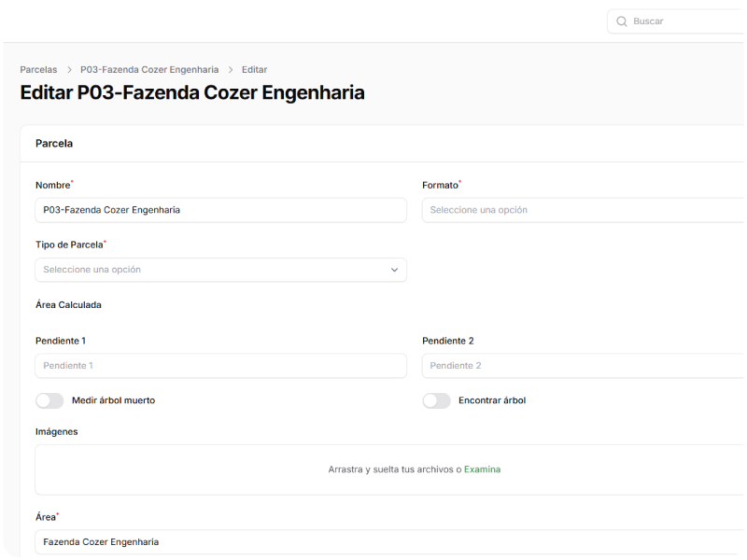
Task: Click the Imágenes file drop zone
Action: [280, 469]
